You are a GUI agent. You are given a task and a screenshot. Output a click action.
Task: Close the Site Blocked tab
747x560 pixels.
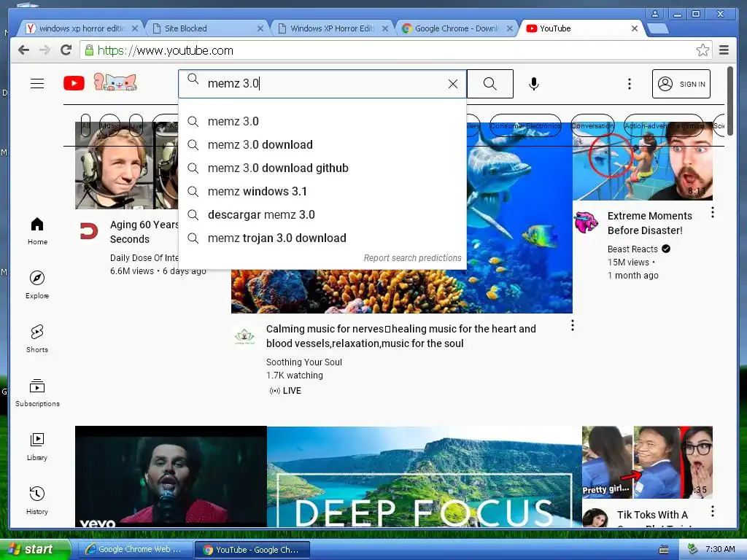[x=260, y=28]
